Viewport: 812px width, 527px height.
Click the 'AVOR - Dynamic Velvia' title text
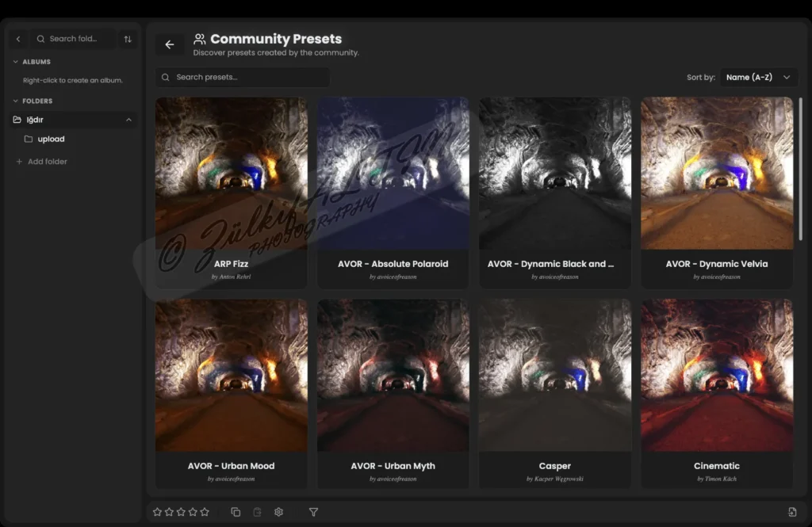717,264
